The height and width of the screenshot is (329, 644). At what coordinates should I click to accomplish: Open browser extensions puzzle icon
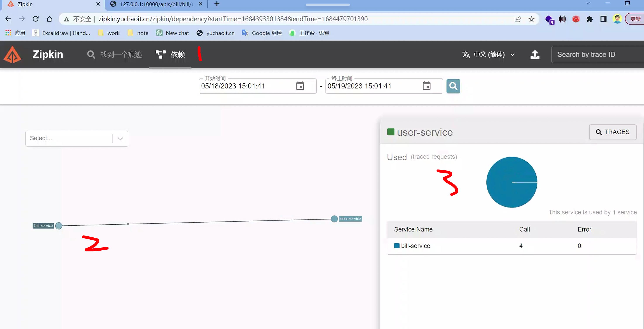tap(589, 19)
